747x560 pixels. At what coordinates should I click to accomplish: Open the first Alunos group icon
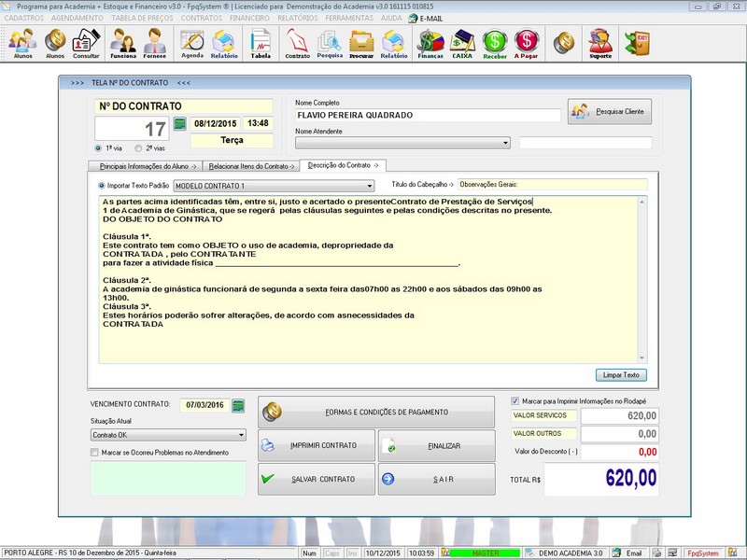pyautogui.click(x=22, y=43)
